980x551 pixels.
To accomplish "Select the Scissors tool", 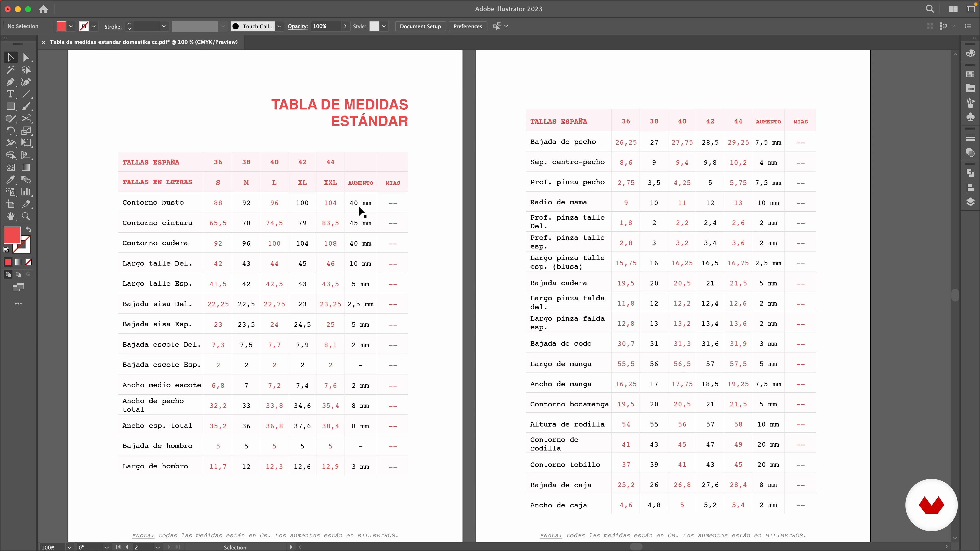I will 26,119.
